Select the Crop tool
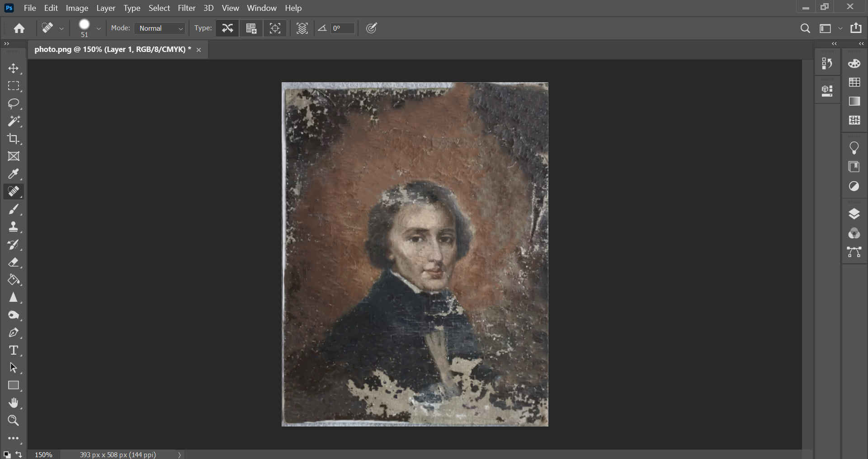The image size is (868, 459). pyautogui.click(x=14, y=139)
